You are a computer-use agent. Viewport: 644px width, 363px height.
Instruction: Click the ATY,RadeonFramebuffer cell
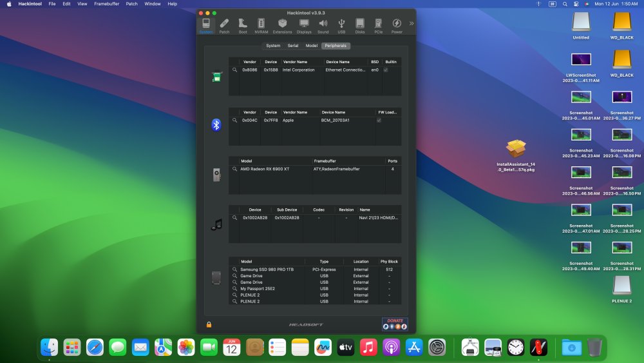336,169
